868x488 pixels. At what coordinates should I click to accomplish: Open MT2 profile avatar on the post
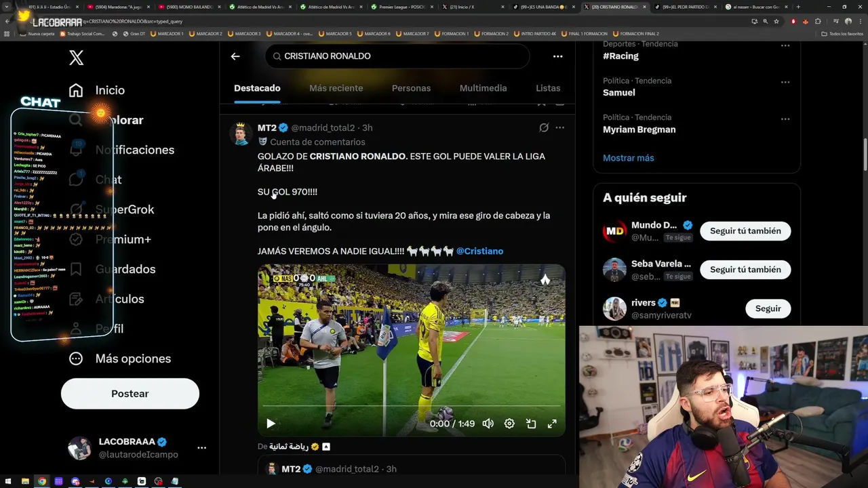click(x=241, y=134)
